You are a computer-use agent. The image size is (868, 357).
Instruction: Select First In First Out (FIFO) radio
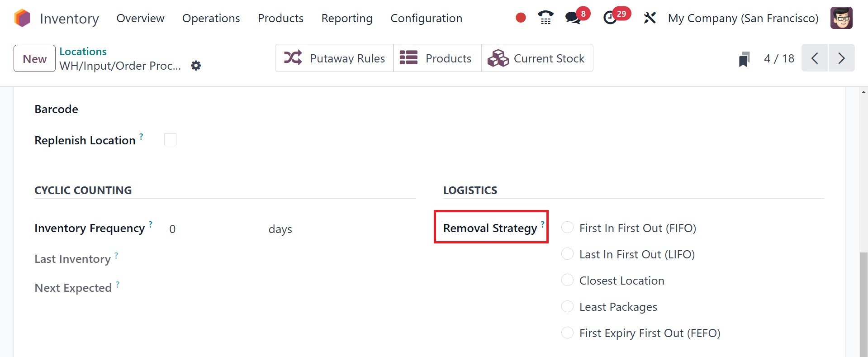(x=567, y=228)
